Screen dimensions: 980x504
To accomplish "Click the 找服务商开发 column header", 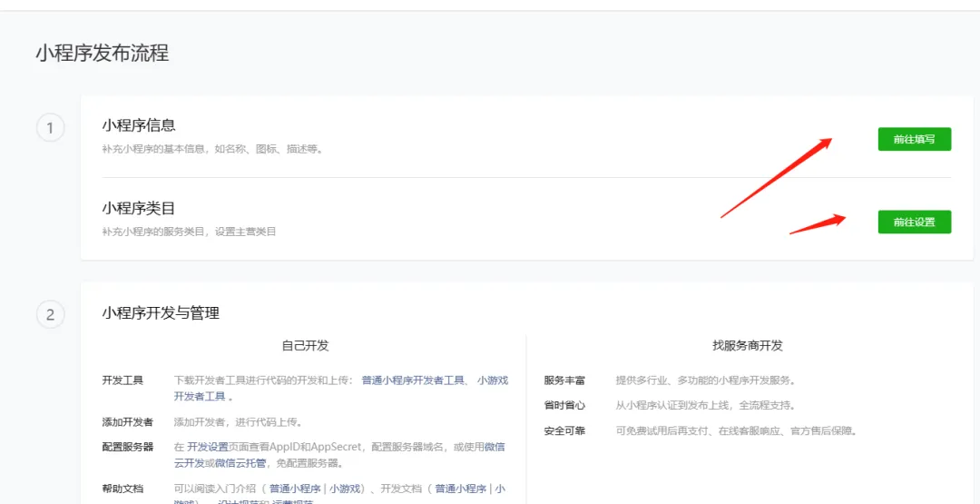I will 747,346.
